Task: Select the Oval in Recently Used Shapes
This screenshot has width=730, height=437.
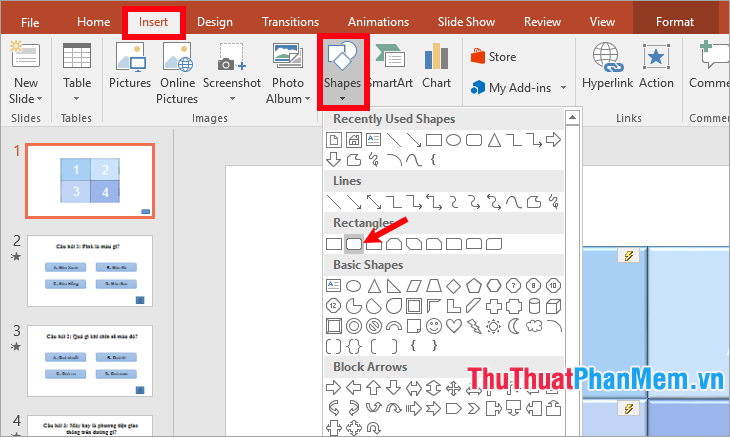Action: point(454,139)
